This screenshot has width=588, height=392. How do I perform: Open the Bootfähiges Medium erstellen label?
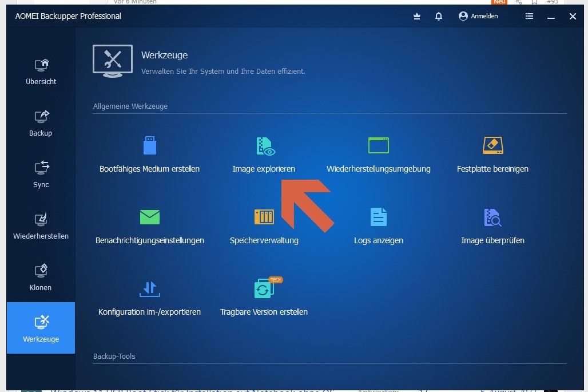click(150, 169)
